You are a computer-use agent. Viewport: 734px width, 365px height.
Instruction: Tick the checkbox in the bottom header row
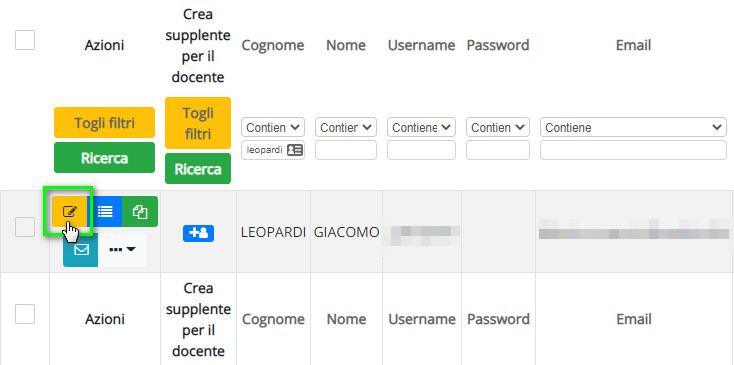[x=25, y=314]
